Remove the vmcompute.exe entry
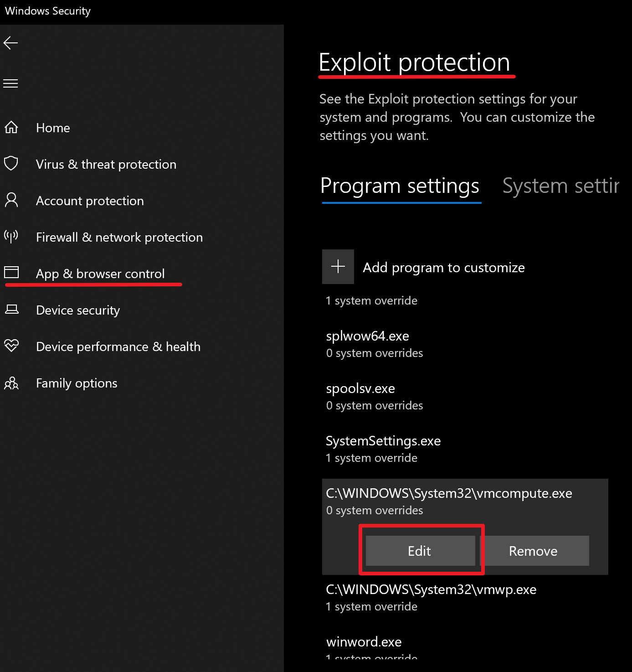Image resolution: width=632 pixels, height=672 pixels. click(533, 551)
